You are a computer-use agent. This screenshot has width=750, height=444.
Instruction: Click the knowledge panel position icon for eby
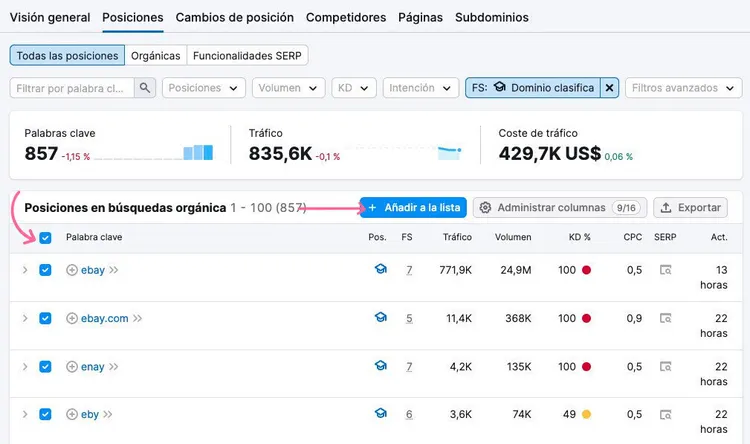(381, 413)
